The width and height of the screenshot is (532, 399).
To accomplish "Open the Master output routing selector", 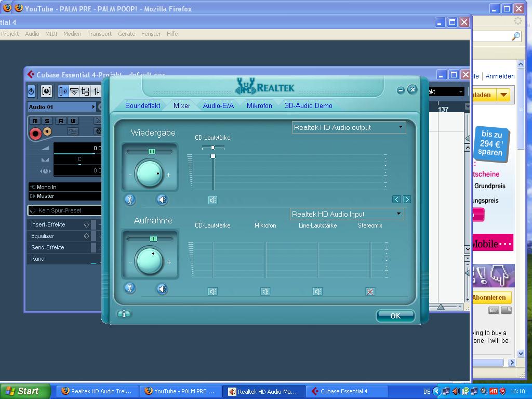I will pyautogui.click(x=65, y=196).
